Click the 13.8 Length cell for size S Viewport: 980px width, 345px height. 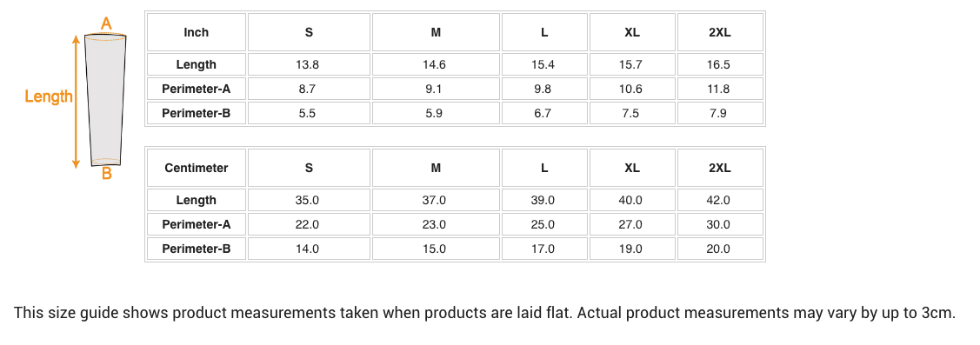[x=309, y=64]
